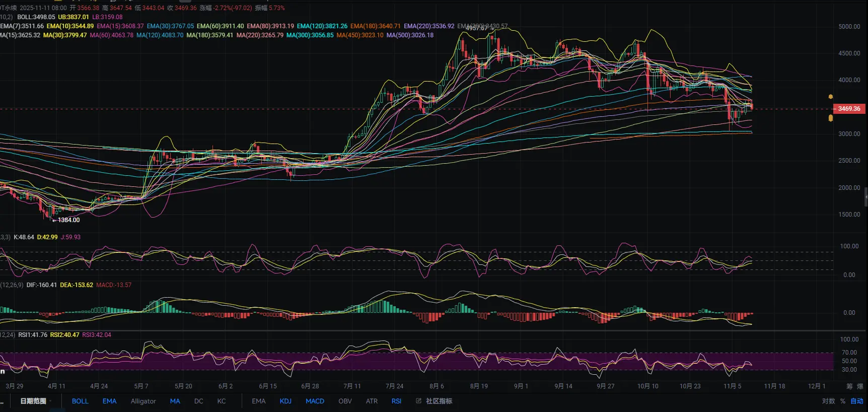Click the percent scale icon
The width and height of the screenshot is (868, 412).
click(x=843, y=401)
